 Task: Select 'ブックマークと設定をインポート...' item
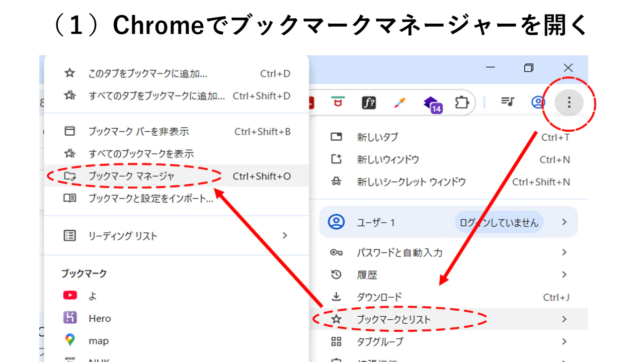tap(176, 198)
